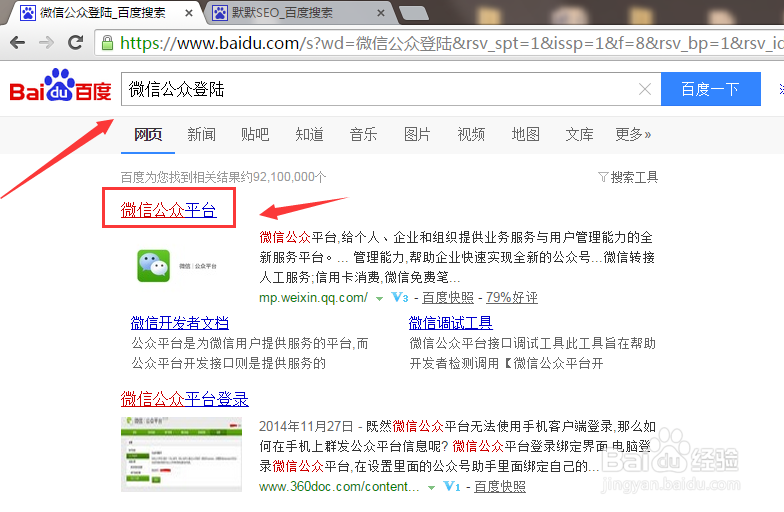Reload the page with the refresh icon
The image size is (784, 512).
coord(76,42)
